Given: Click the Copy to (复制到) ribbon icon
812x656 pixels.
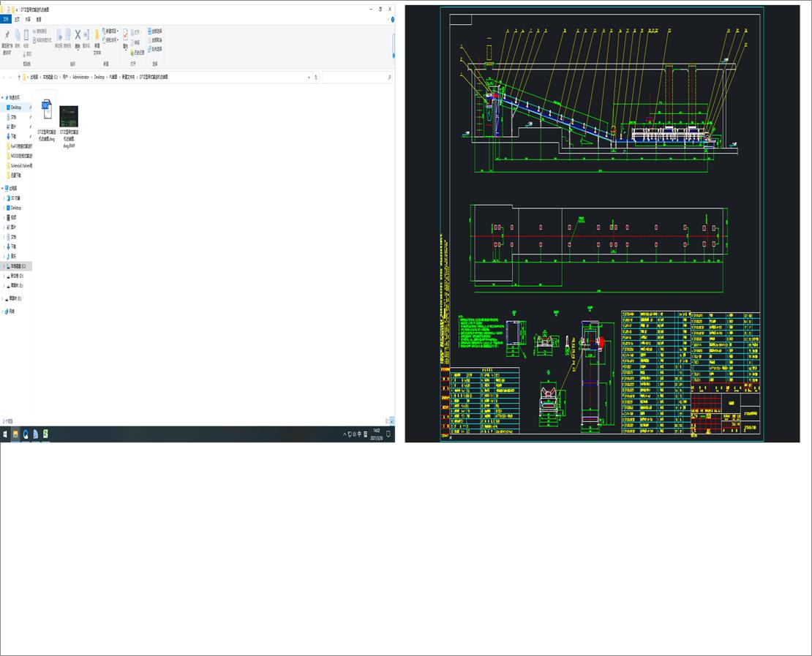Looking at the screenshot, I should (x=68, y=34).
